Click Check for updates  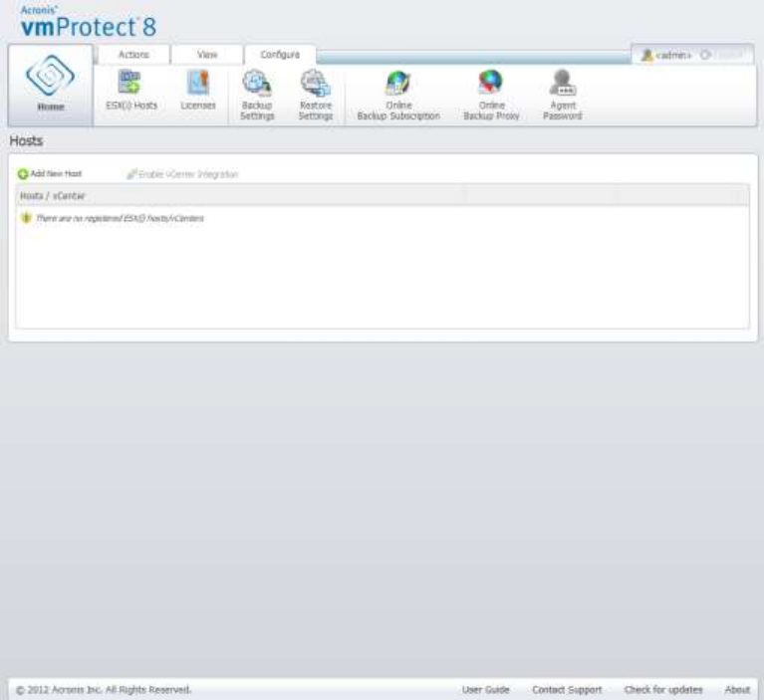663,689
